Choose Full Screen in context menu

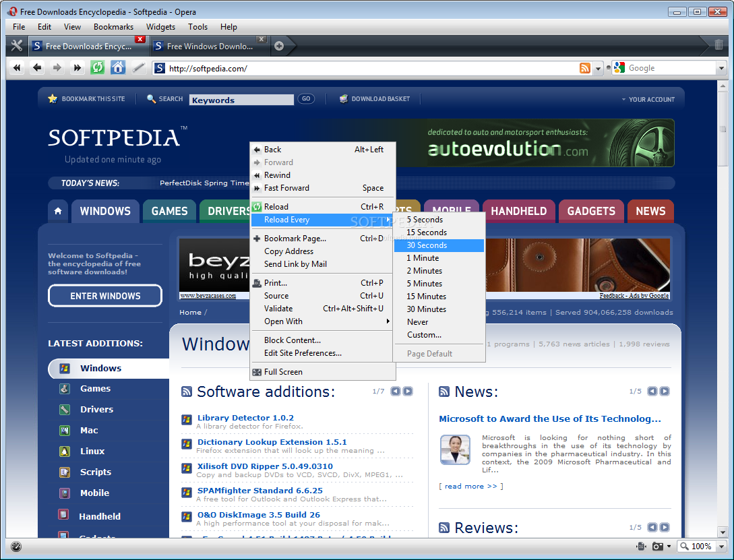[323, 372]
